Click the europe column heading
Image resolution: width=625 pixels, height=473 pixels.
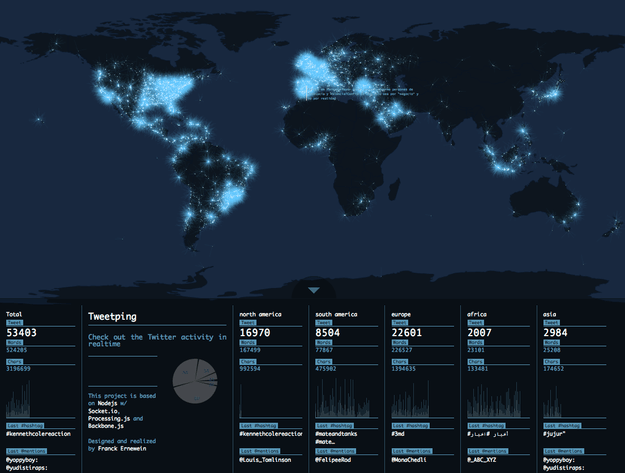tap(401, 314)
